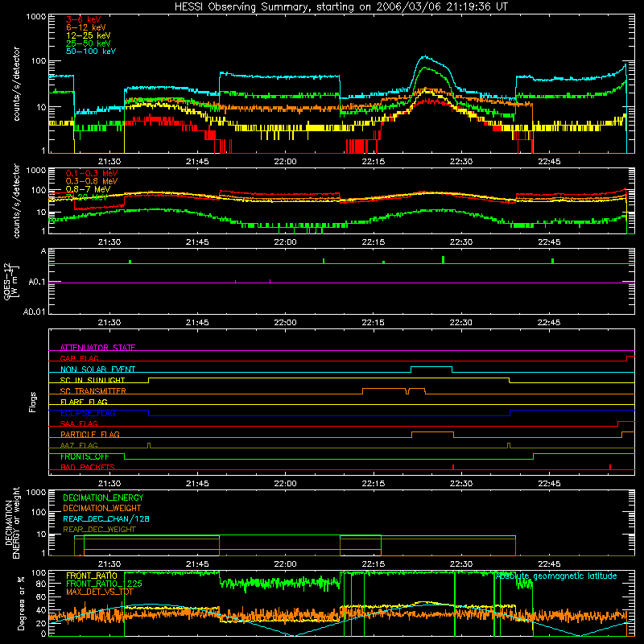Click the orange '0.3-0.8 MeV' legend label
644x644 pixels.
pyautogui.click(x=92, y=181)
